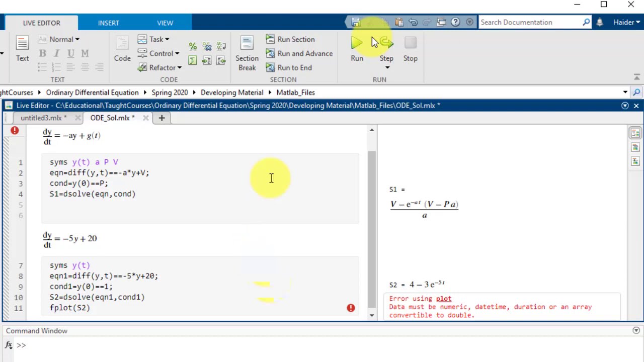Click the Undo icon
The height and width of the screenshot is (362, 644).
[x=413, y=22]
